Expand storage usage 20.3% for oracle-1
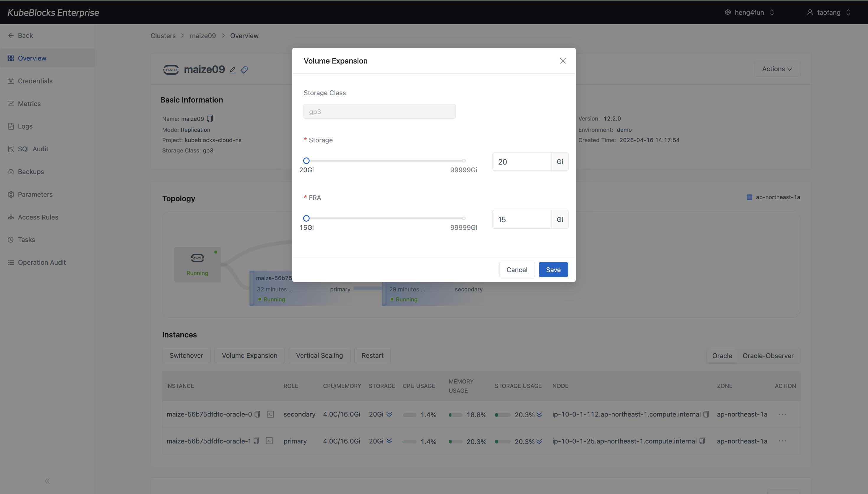868x494 pixels. point(539,441)
